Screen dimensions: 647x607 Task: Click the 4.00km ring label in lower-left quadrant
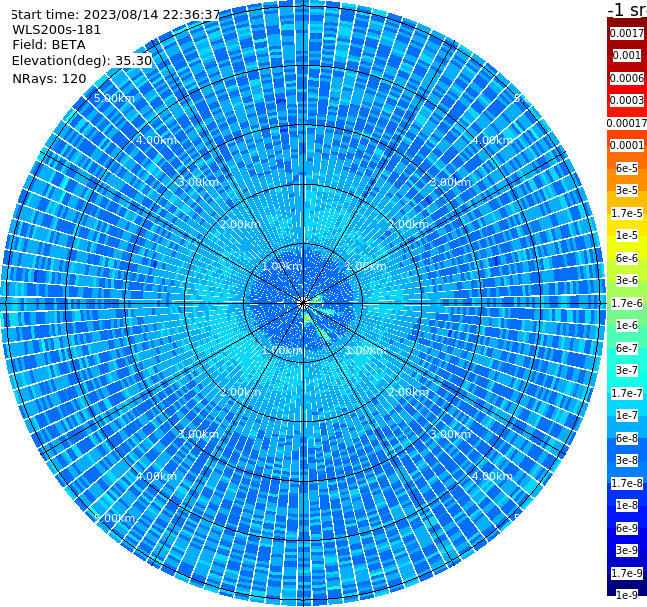tap(156, 476)
